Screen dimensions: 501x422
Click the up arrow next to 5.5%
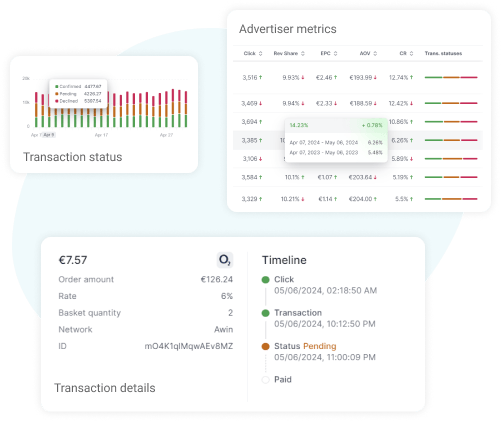pos(411,199)
